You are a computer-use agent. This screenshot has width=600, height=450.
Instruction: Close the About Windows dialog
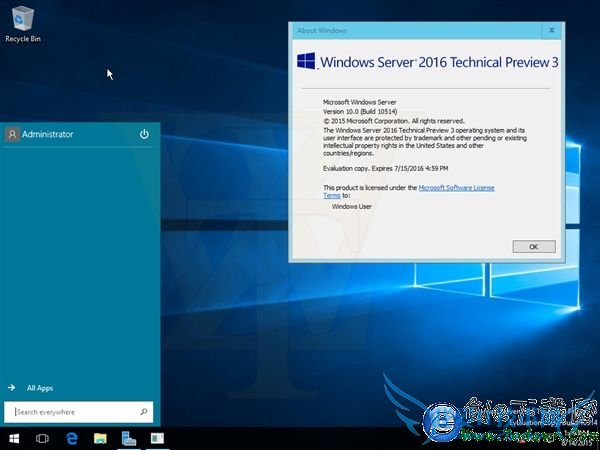coord(551,30)
